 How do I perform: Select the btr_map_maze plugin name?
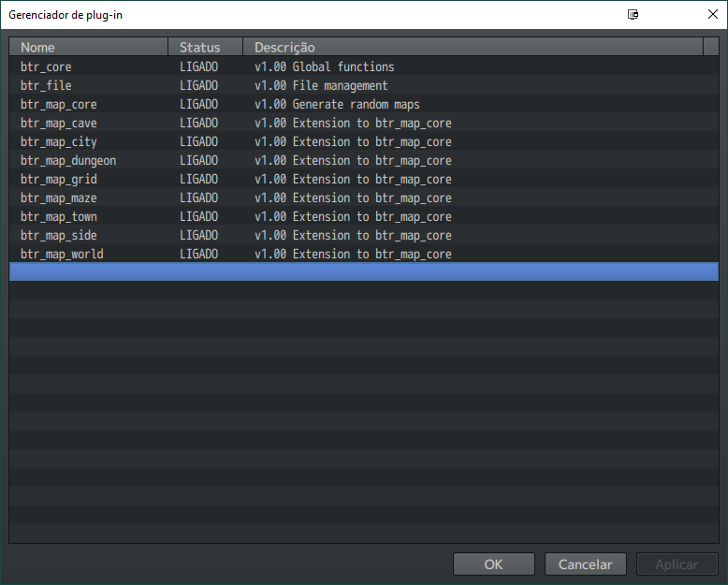[x=59, y=197]
